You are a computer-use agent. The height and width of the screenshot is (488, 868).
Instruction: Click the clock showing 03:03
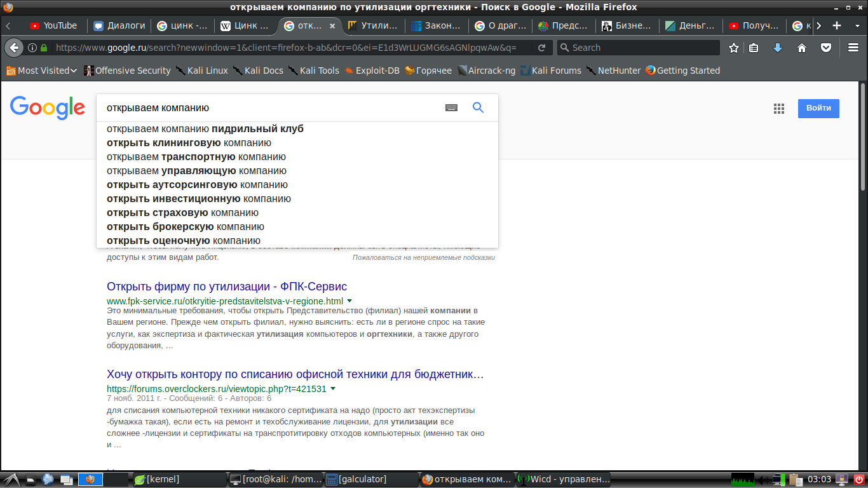819,479
